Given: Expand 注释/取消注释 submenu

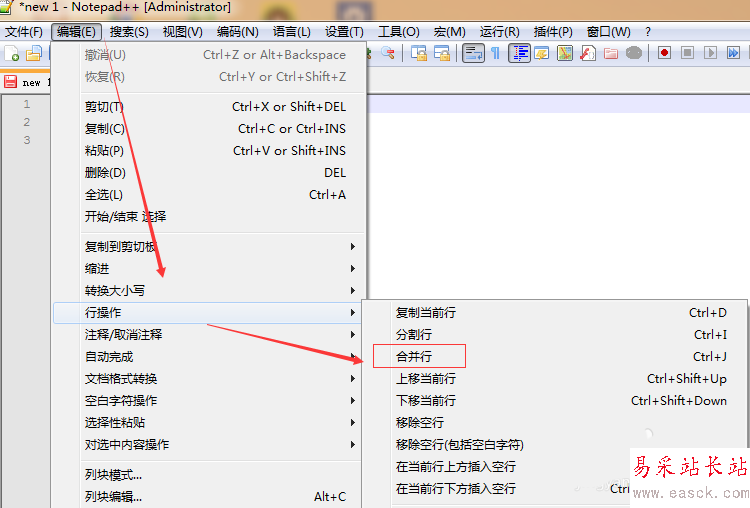Looking at the screenshot, I should (209, 334).
